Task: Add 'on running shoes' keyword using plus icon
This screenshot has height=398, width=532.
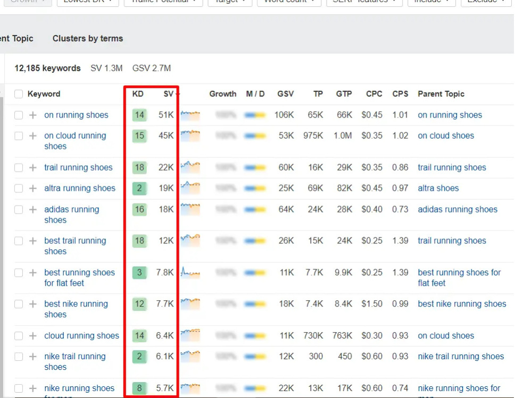Action: click(32, 115)
